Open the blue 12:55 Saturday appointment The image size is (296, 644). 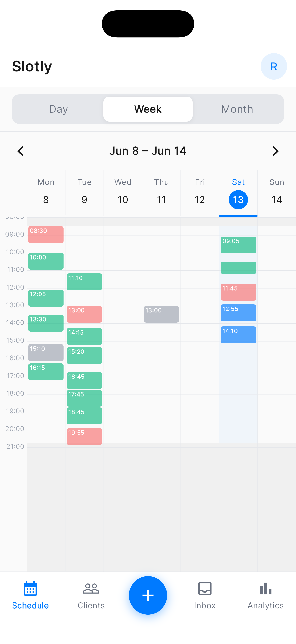[x=238, y=312]
